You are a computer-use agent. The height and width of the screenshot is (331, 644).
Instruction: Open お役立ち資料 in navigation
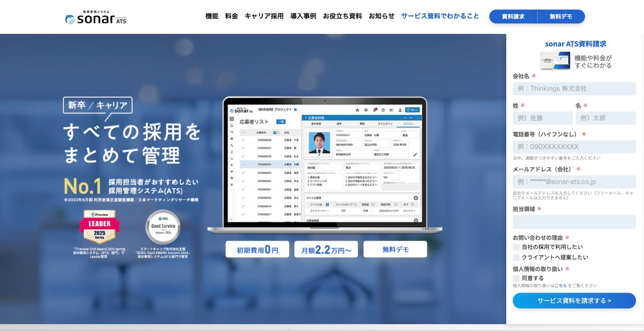pos(342,16)
